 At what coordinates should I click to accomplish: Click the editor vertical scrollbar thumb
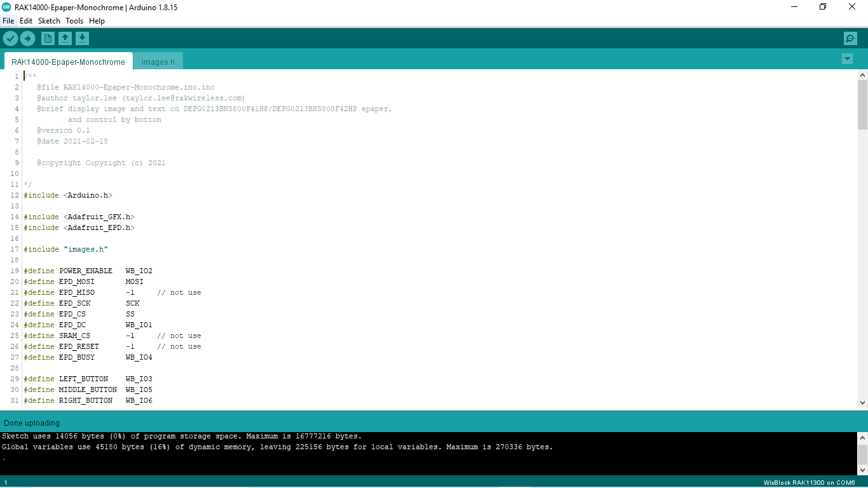click(x=862, y=105)
